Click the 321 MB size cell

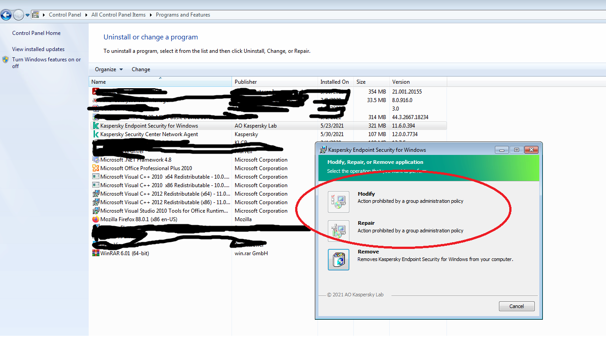tap(377, 126)
